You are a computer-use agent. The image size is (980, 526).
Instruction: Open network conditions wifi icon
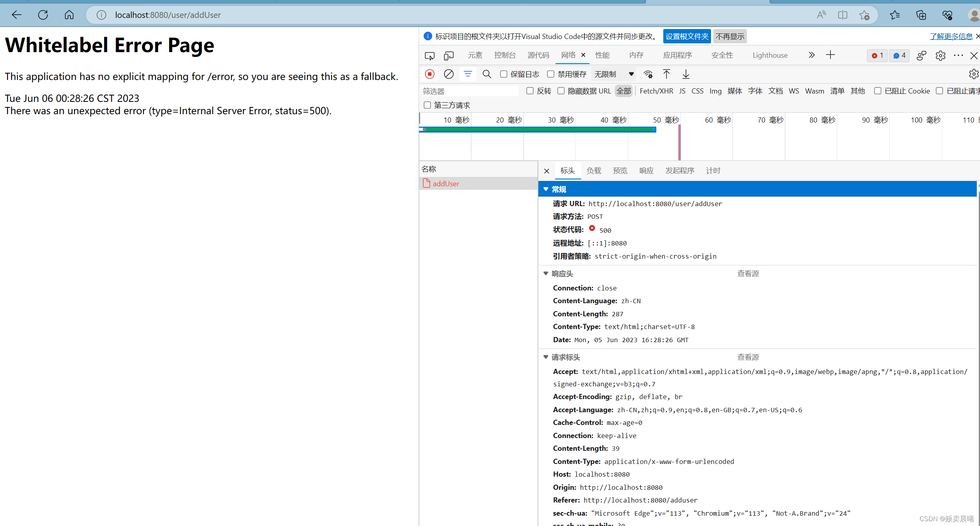[x=648, y=74]
